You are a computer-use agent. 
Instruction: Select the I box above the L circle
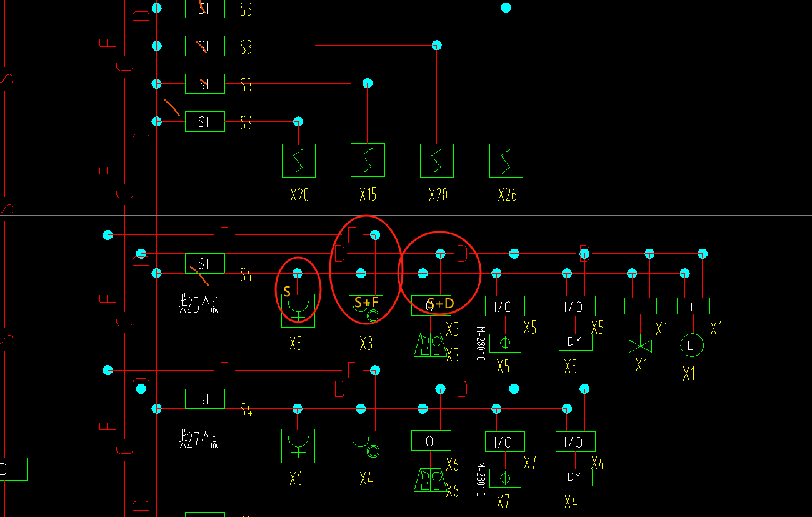tap(693, 306)
